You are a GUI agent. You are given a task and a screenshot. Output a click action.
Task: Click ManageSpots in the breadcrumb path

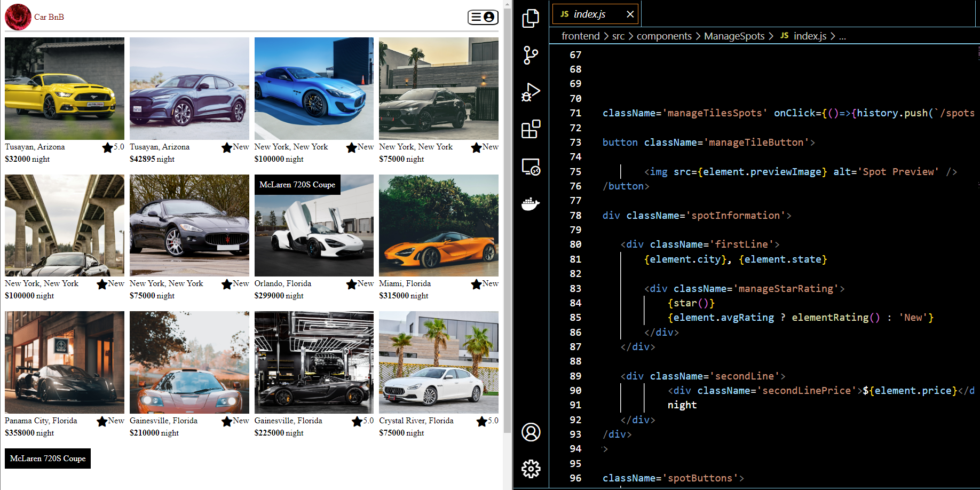(734, 36)
